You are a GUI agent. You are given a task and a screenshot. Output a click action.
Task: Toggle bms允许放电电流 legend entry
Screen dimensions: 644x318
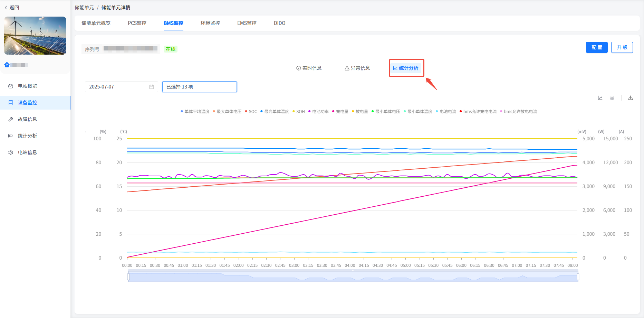click(519, 112)
